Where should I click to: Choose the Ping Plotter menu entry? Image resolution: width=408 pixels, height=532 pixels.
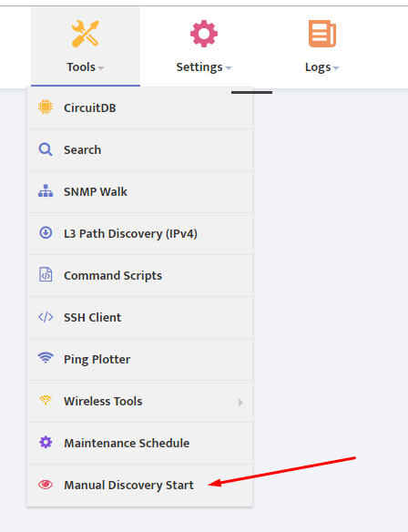pyautogui.click(x=139, y=359)
